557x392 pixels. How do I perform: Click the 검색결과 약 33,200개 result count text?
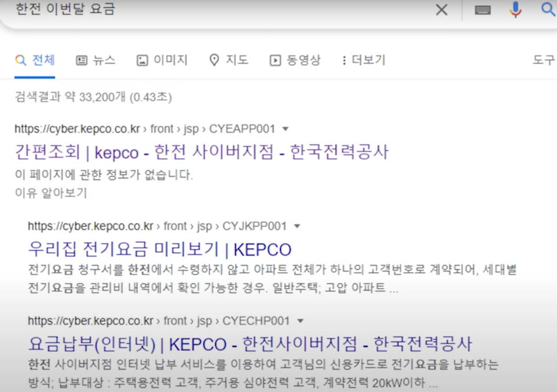pos(93,97)
